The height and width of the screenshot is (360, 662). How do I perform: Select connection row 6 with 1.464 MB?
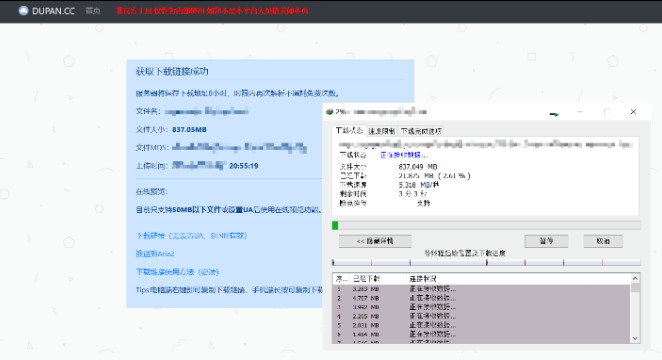[x=481, y=334]
